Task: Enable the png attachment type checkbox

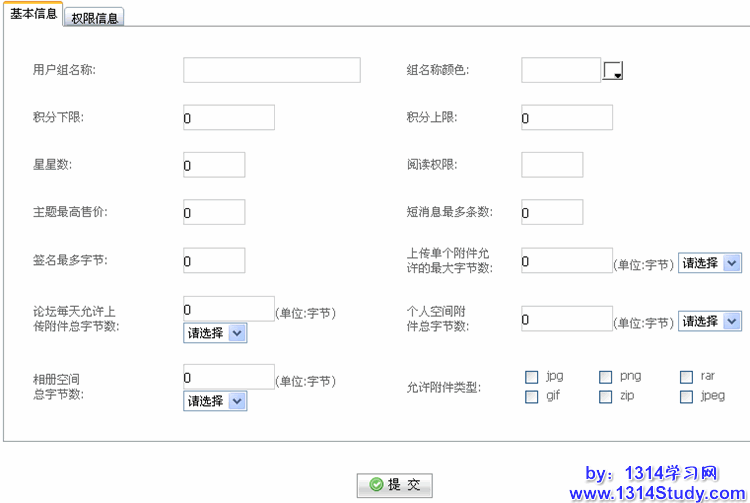Action: 606,377
